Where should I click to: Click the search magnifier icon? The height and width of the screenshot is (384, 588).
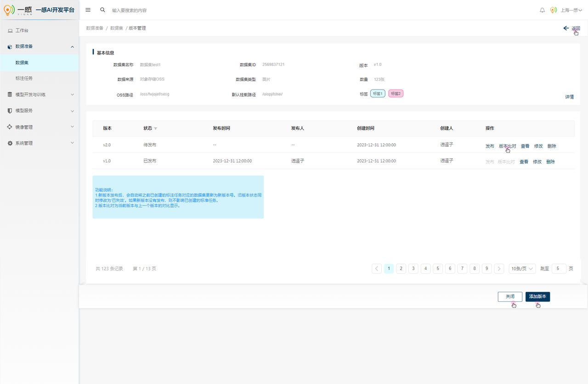(102, 10)
